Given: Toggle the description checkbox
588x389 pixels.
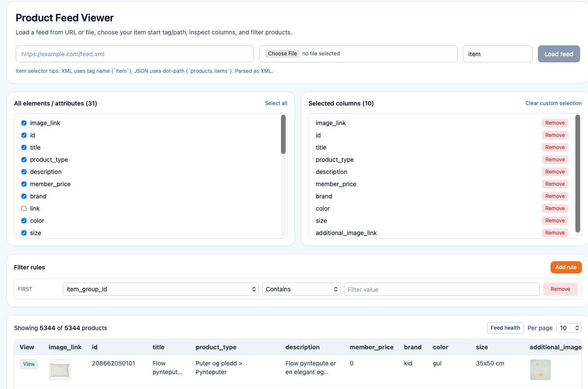Looking at the screenshot, I should click(24, 172).
